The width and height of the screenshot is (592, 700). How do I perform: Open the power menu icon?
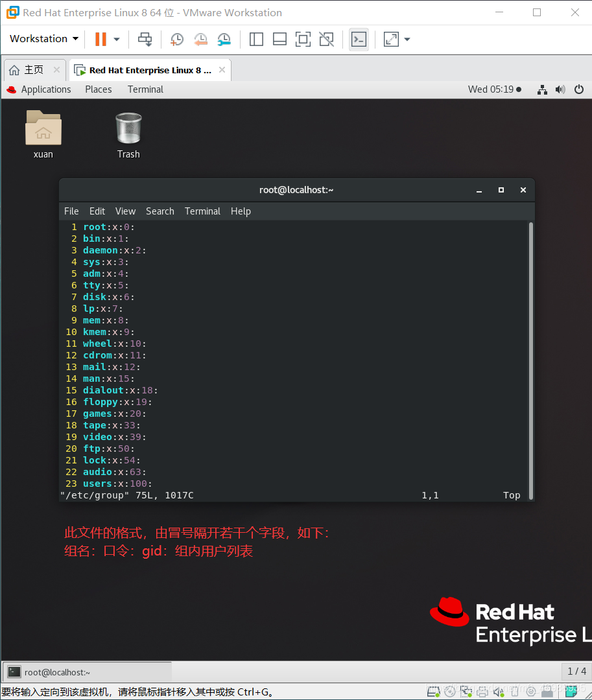[579, 89]
